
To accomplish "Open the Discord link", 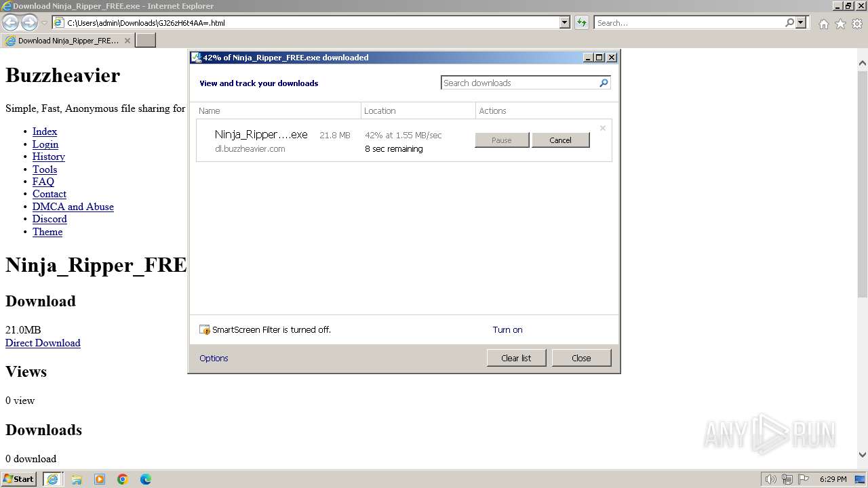I will click(50, 219).
